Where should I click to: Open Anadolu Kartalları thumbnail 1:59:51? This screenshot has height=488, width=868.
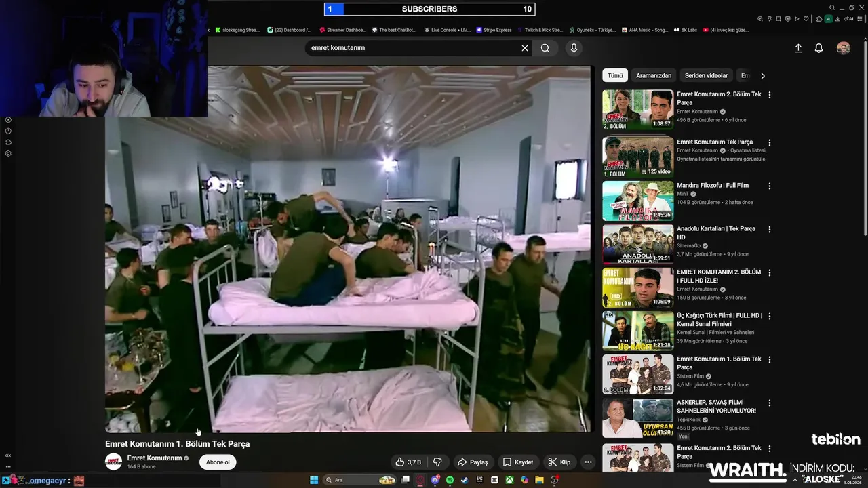[x=638, y=244]
